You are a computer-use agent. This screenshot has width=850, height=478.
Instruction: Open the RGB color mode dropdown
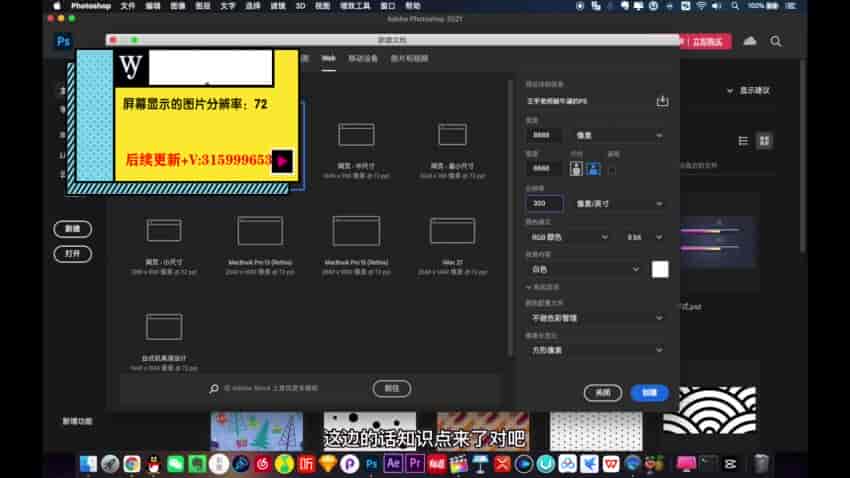[x=569, y=237]
